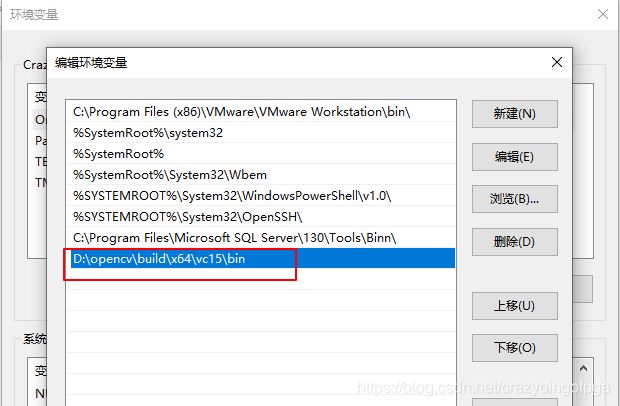Select the Microsoft SQL Server Tools\Binn entry
This screenshot has width=620, height=406.
point(261,238)
